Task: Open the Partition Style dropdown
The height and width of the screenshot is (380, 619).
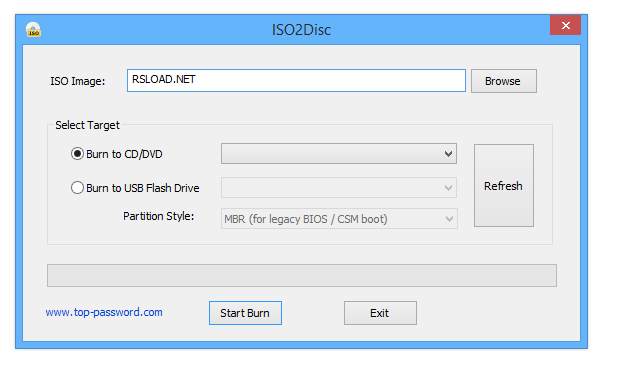Action: pos(339,219)
